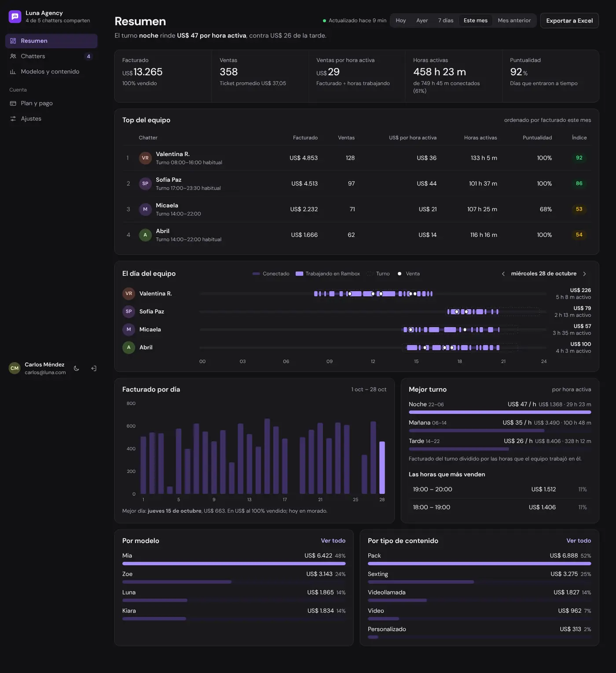Click the Luna Agency logo icon
This screenshot has height=673, width=616.
15,17
